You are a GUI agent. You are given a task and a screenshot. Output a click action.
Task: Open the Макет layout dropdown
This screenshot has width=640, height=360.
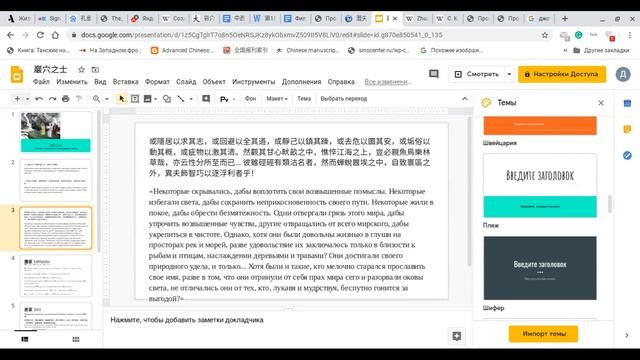click(277, 99)
